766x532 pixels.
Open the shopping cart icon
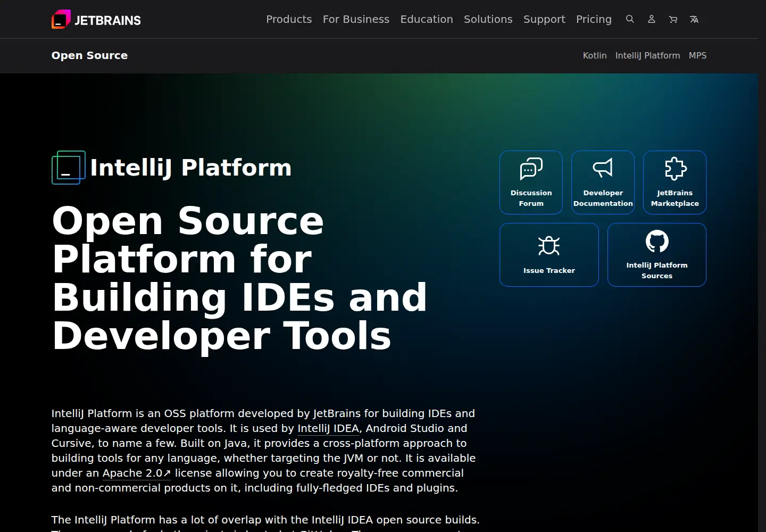click(673, 19)
